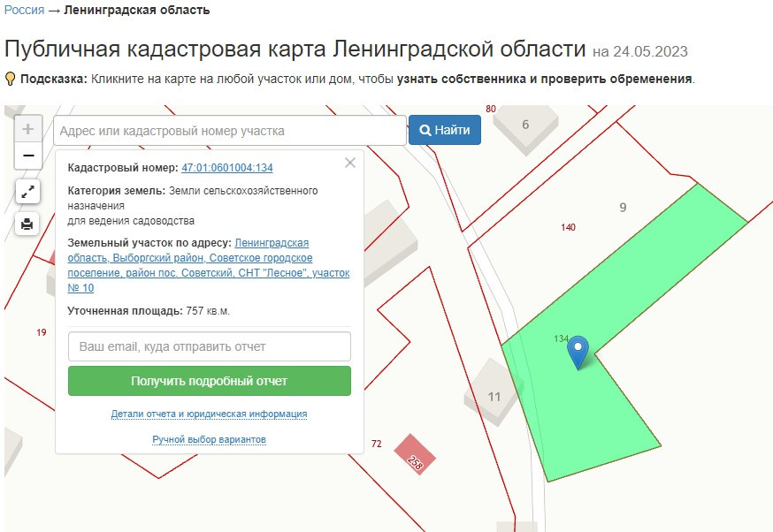This screenshot has width=773, height=532.
Task: Open the Ленинградская область address link
Action: click(209, 265)
